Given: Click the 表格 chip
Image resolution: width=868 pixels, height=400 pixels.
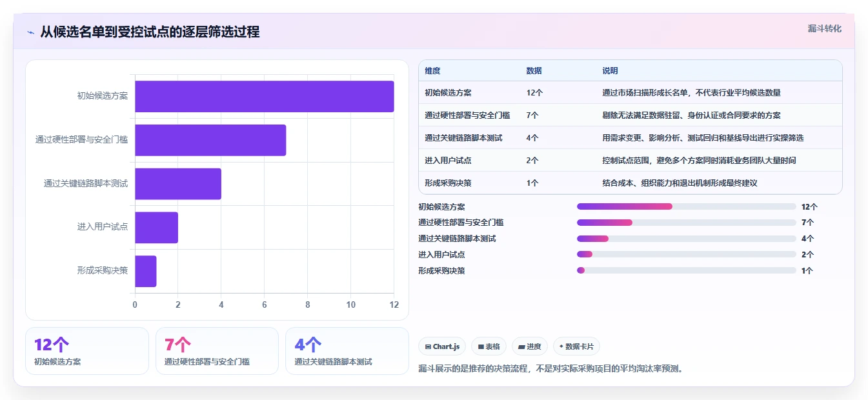Looking at the screenshot, I should [489, 346].
